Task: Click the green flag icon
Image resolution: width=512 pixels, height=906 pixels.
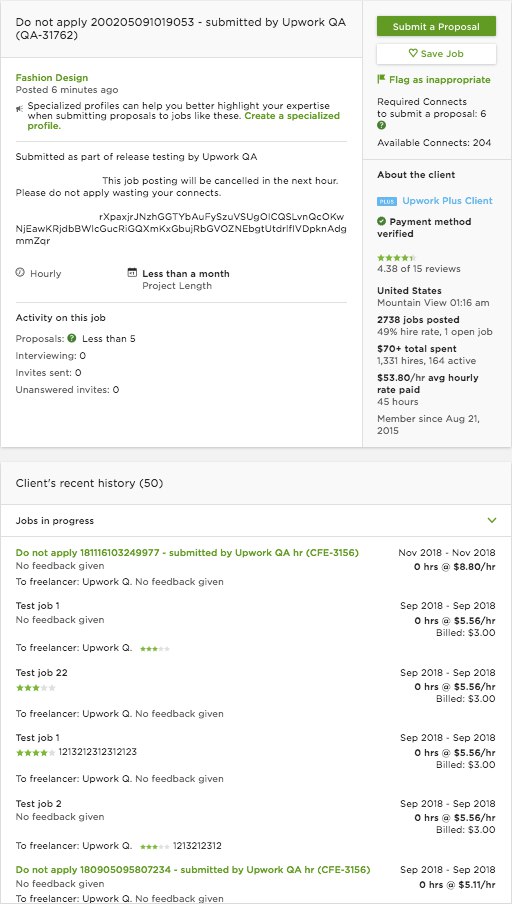Action: coord(381,79)
